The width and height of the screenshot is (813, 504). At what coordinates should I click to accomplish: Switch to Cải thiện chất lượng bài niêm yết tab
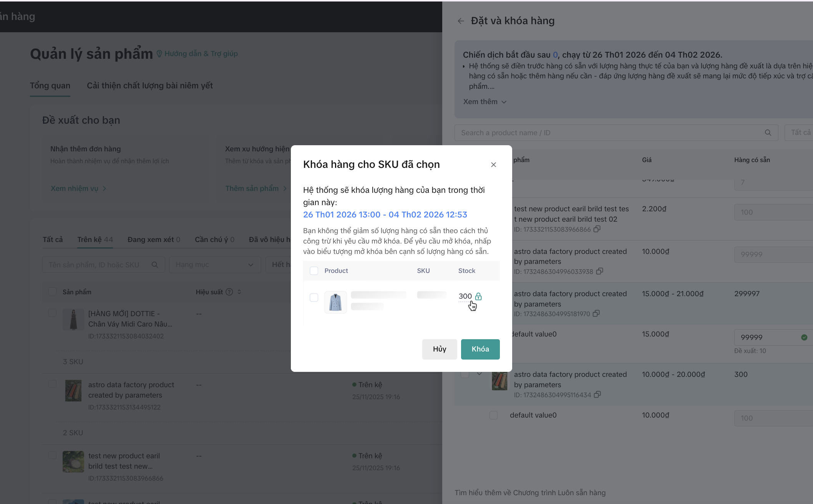coord(149,86)
